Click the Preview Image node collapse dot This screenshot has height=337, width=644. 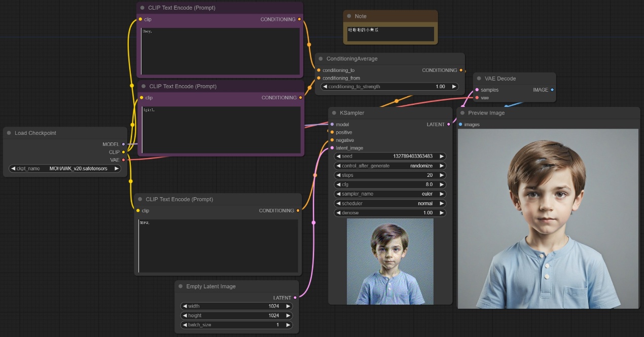point(462,113)
